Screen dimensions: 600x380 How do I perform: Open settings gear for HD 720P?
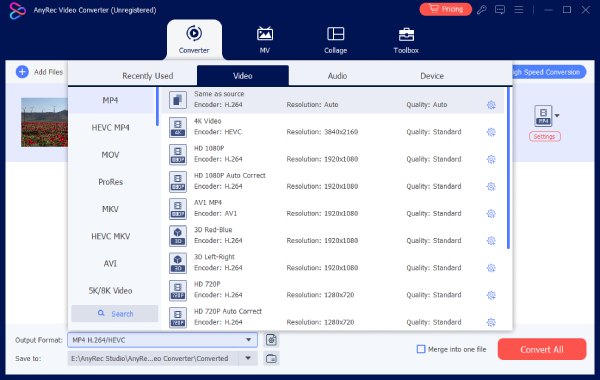click(491, 295)
